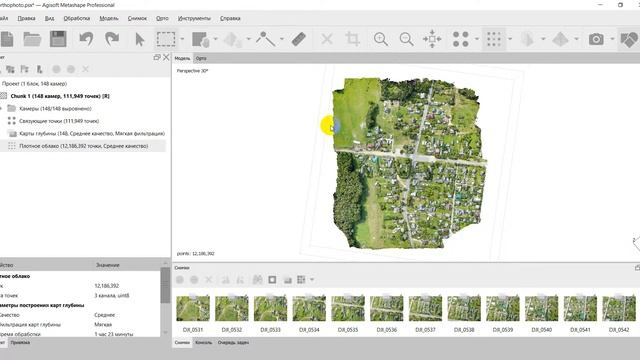The height and width of the screenshot is (360, 640).
Task: Show the tie points cloud view
Action: [461, 39]
